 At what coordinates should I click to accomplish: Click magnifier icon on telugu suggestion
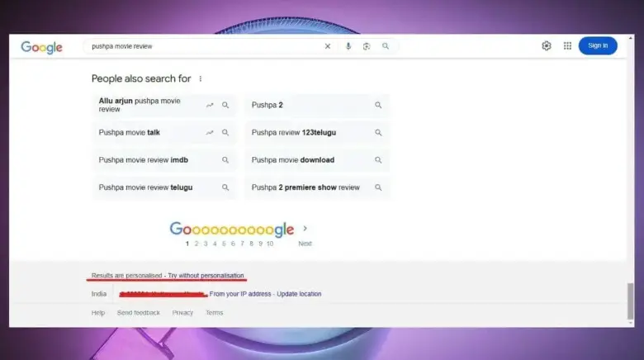click(225, 187)
